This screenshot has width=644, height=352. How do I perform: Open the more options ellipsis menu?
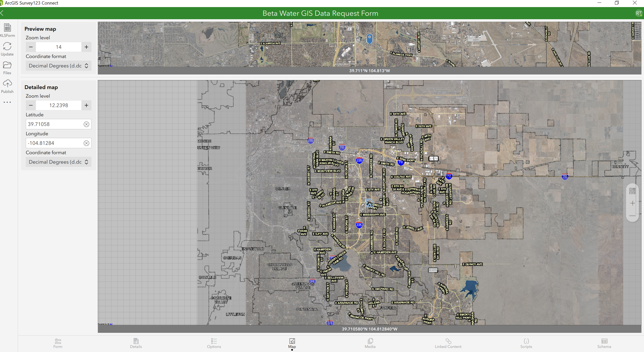click(7, 102)
